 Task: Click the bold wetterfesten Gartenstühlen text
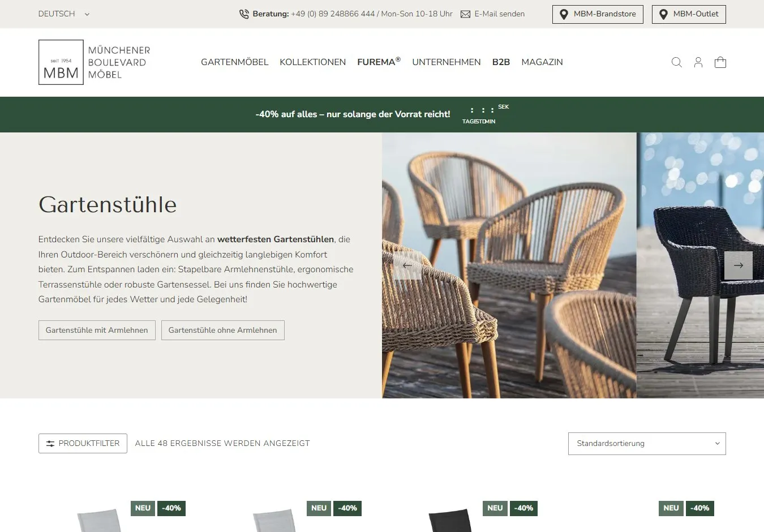click(x=276, y=239)
